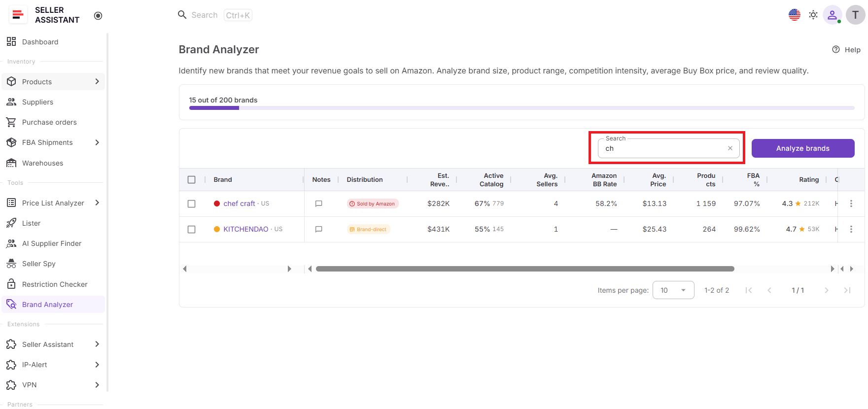Open the user profile avatar icon
The image size is (868, 409).
[x=832, y=15]
